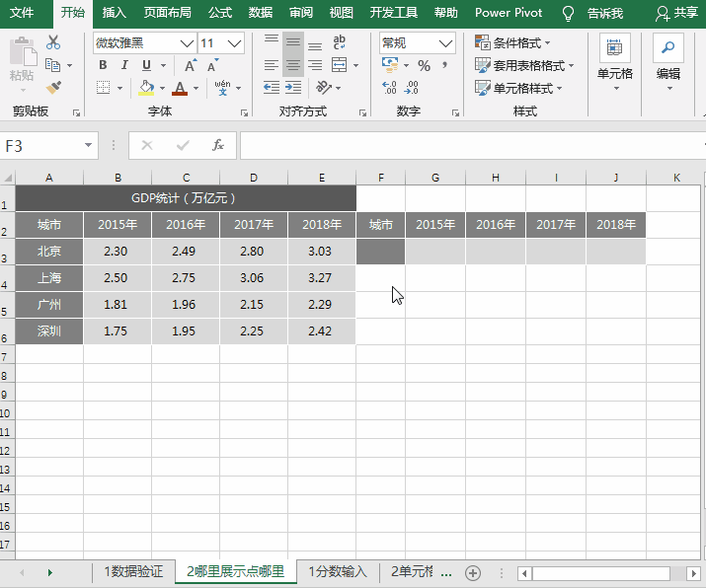706x588 pixels.
Task: Apply percent style
Action: [x=424, y=66]
